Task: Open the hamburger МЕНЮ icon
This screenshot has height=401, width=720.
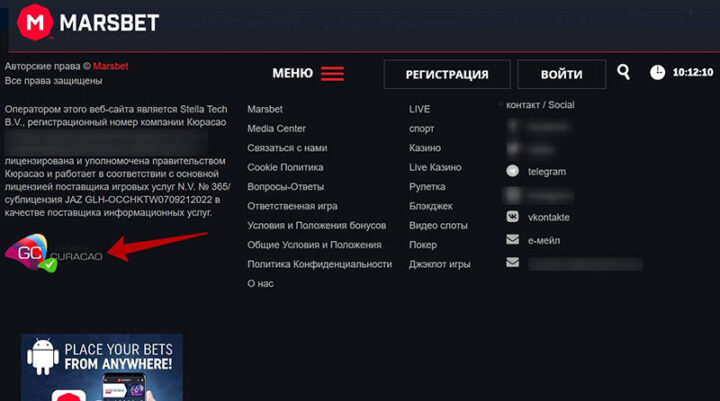Action: 332,73
